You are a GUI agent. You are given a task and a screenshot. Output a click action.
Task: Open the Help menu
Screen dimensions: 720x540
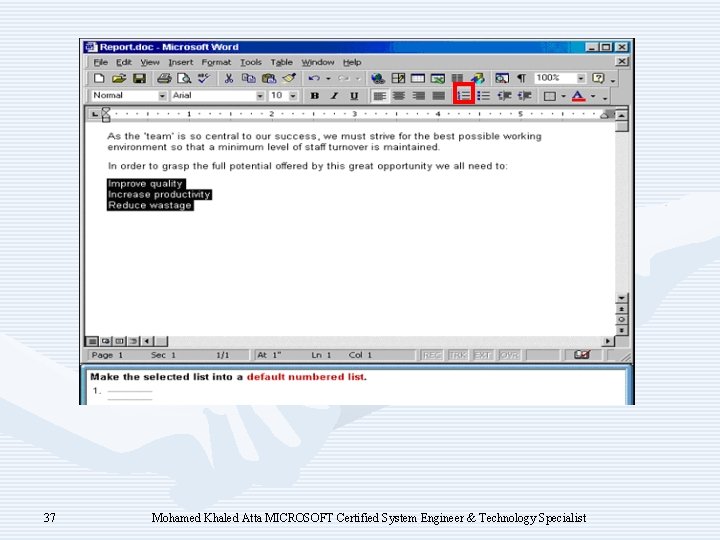[352, 62]
